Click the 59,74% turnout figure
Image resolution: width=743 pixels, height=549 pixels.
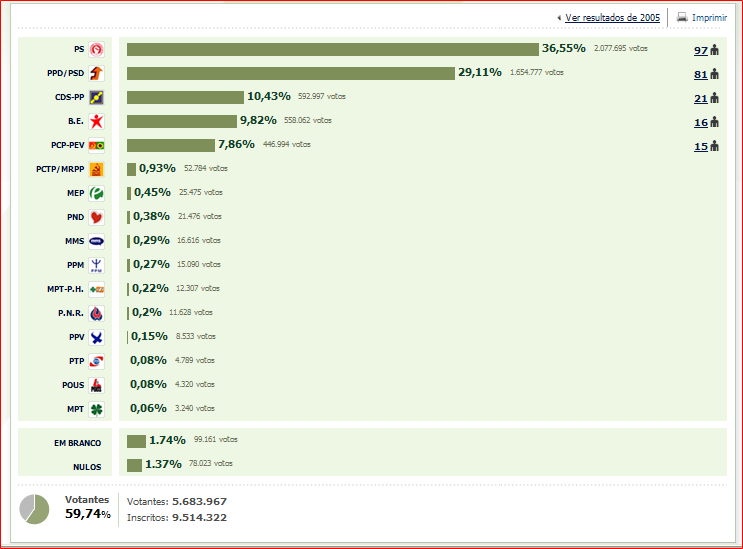[x=88, y=513]
